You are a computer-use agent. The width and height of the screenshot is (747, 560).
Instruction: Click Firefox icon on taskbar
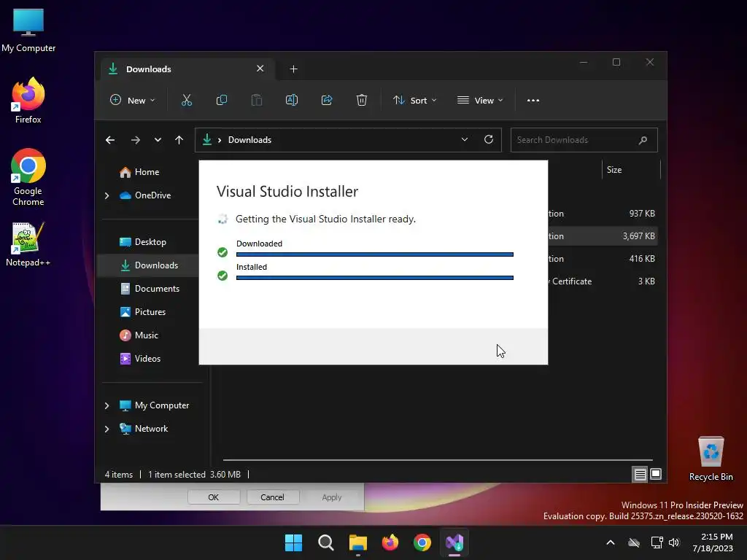coord(390,542)
